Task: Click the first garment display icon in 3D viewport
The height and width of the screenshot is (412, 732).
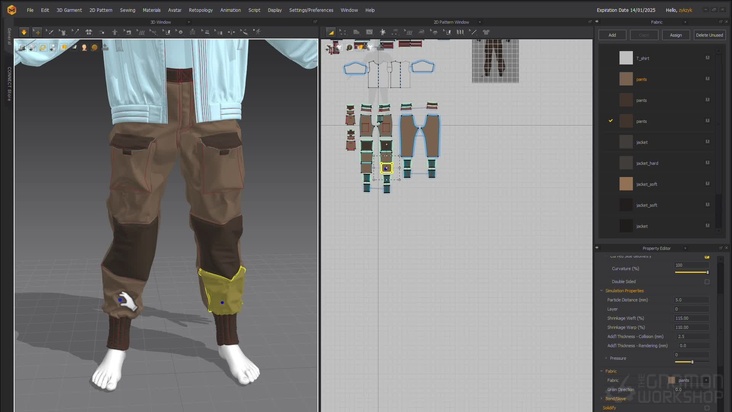Action: [x=22, y=47]
